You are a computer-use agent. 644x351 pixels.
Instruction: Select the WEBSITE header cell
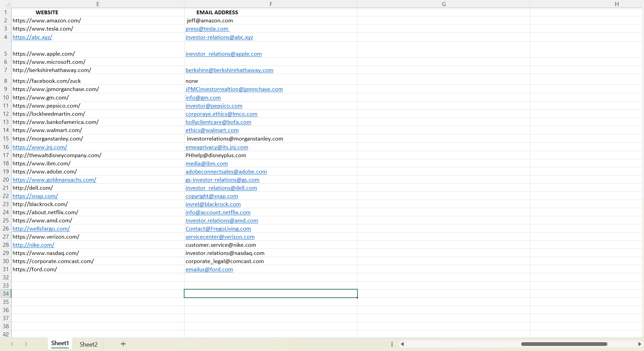[x=98, y=12]
